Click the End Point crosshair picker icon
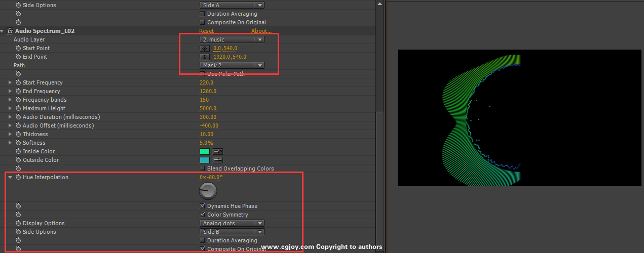The width and height of the screenshot is (644, 253). tap(205, 57)
